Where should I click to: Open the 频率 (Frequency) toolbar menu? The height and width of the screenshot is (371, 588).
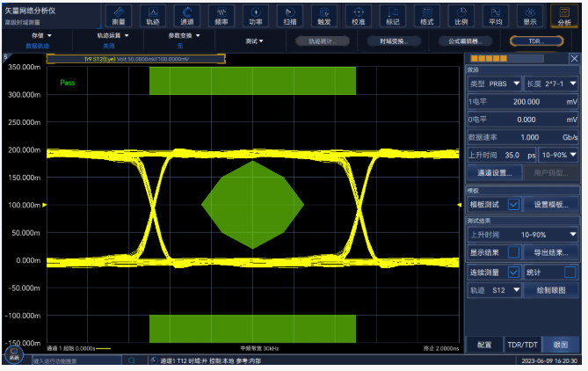(221, 16)
